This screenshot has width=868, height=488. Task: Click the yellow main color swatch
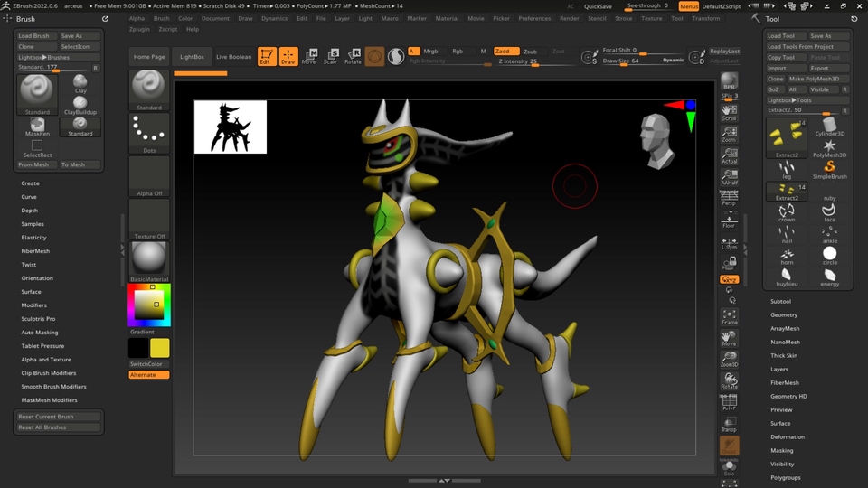159,348
